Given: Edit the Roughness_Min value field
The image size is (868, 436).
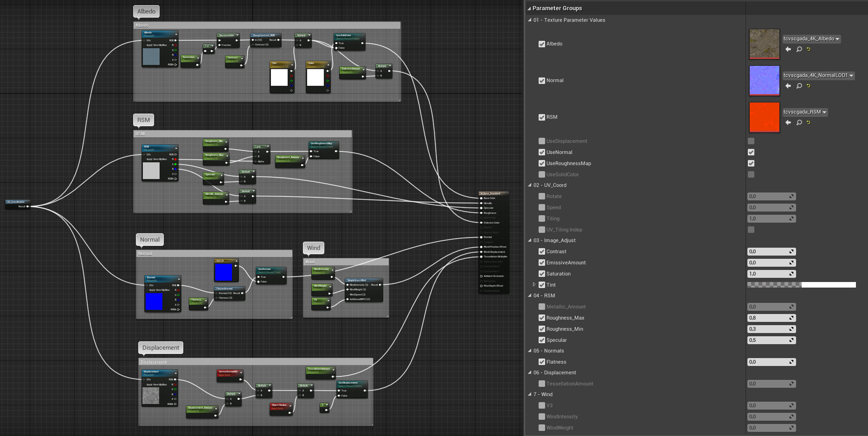Looking at the screenshot, I should pyautogui.click(x=772, y=329).
